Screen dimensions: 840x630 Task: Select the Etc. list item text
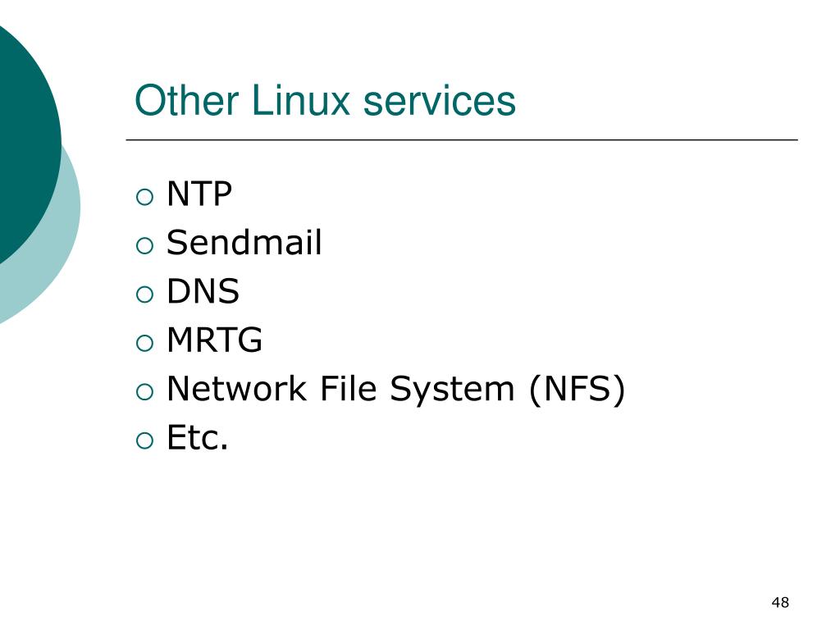pyautogui.click(x=198, y=437)
